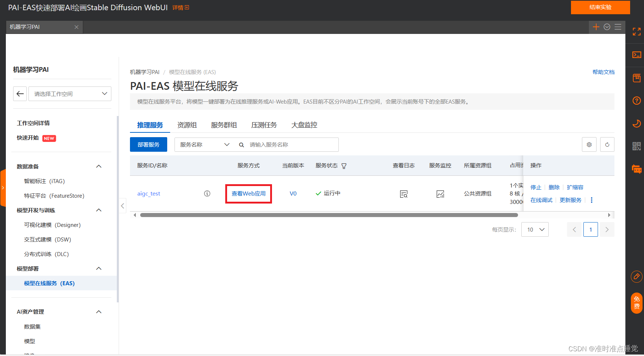This screenshot has width=644, height=356.
Task: Refresh the service list
Action: pos(607,144)
